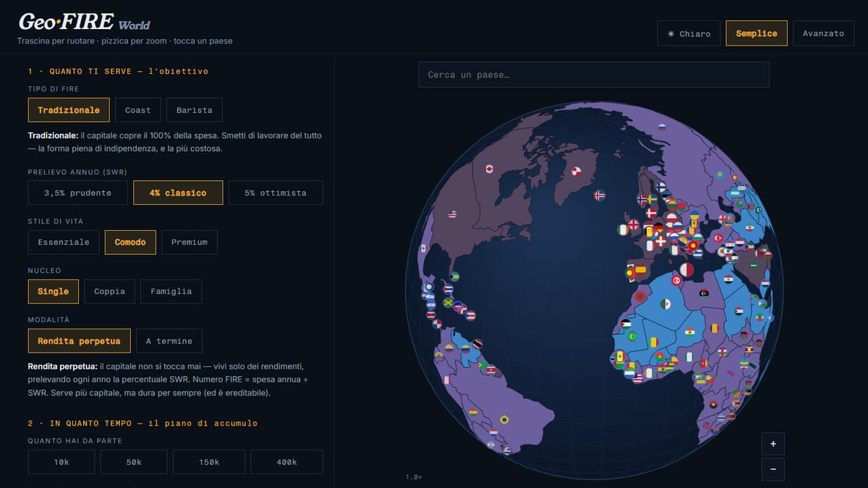The width and height of the screenshot is (868, 488).
Task: Select the Russia flag marker
Action: [662, 127]
